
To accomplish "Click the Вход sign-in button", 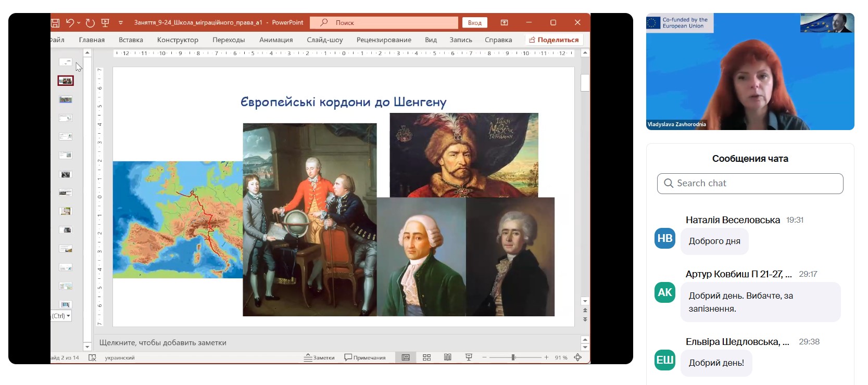I will [x=474, y=22].
